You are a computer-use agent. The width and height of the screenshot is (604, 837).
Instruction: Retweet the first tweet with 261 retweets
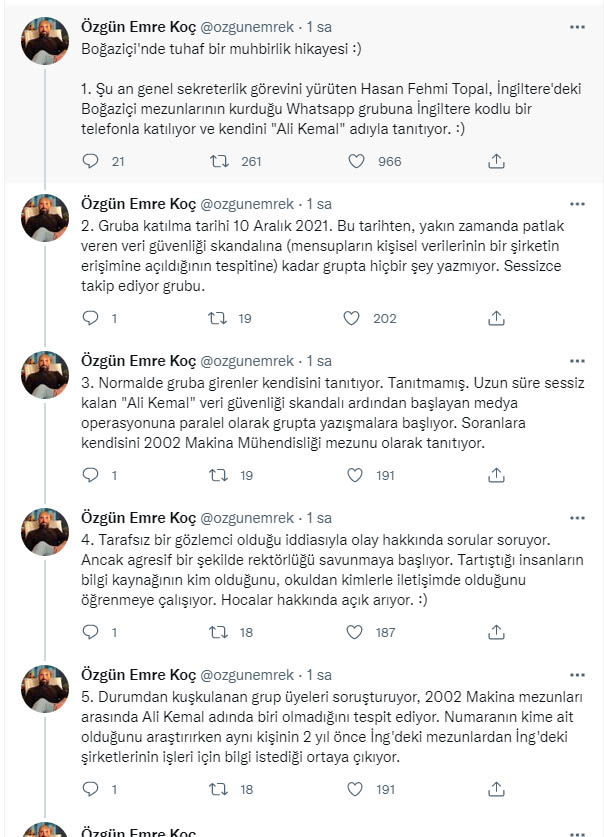219,161
